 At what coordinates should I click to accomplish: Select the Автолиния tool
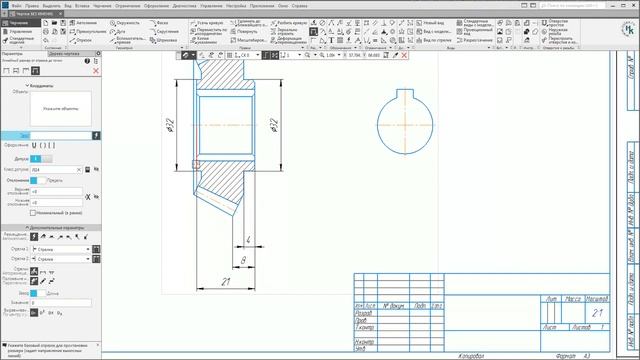click(x=83, y=23)
